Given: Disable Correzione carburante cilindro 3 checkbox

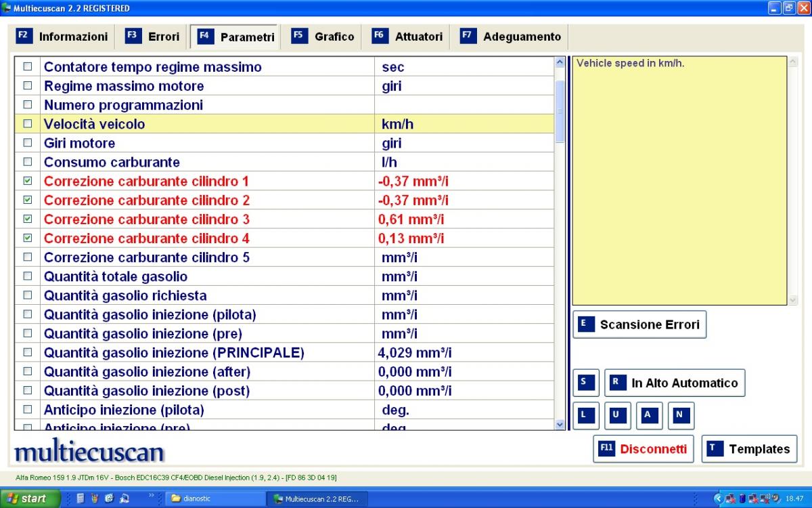Looking at the screenshot, I should (28, 219).
